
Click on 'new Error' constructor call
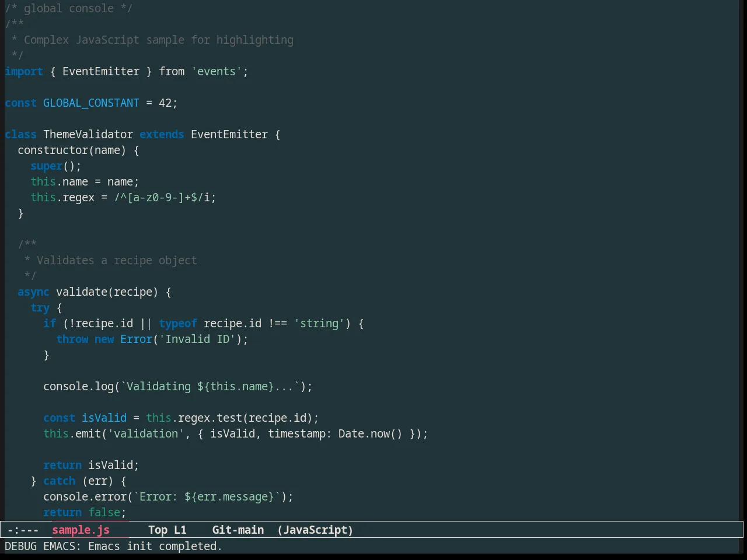point(123,339)
